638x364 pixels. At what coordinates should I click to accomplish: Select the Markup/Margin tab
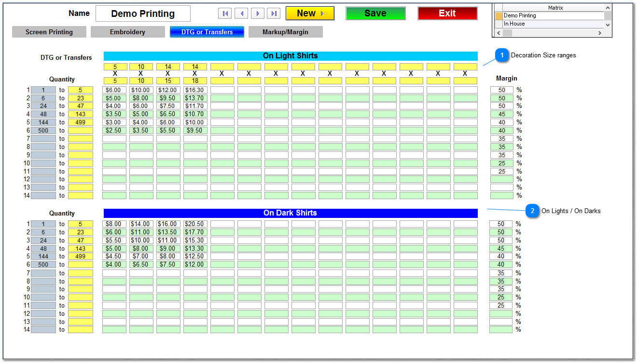[285, 31]
